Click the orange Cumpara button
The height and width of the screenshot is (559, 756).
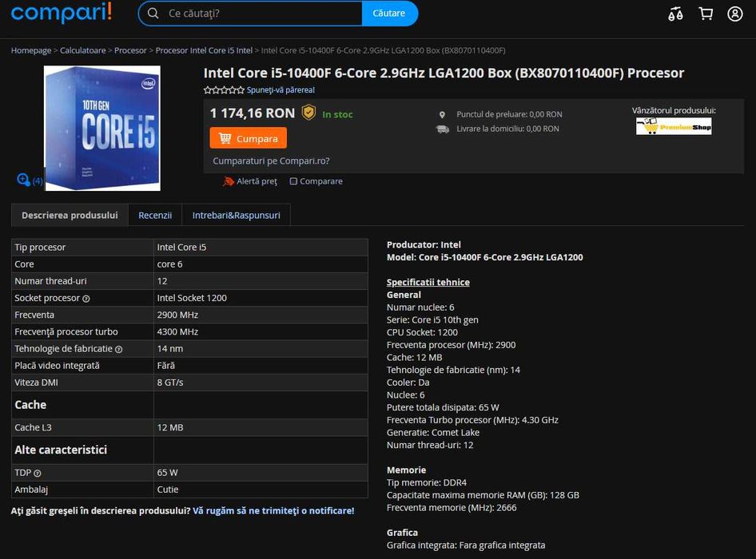(x=249, y=138)
